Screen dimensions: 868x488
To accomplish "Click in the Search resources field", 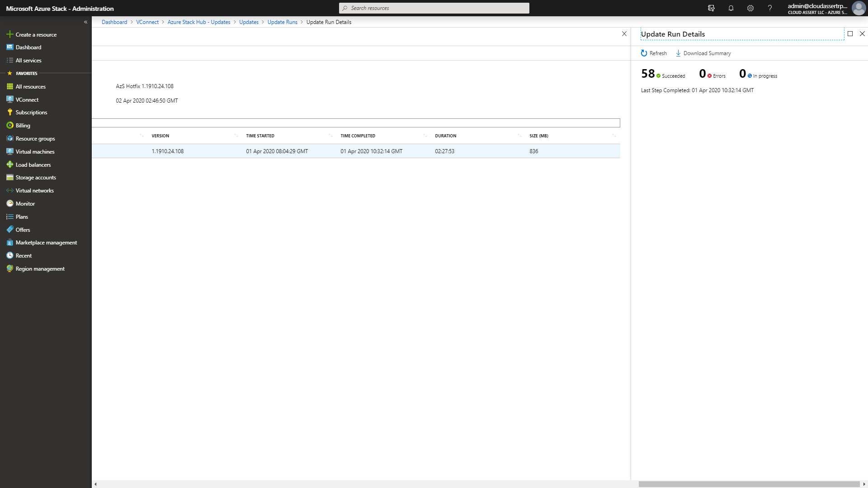I will point(434,8).
